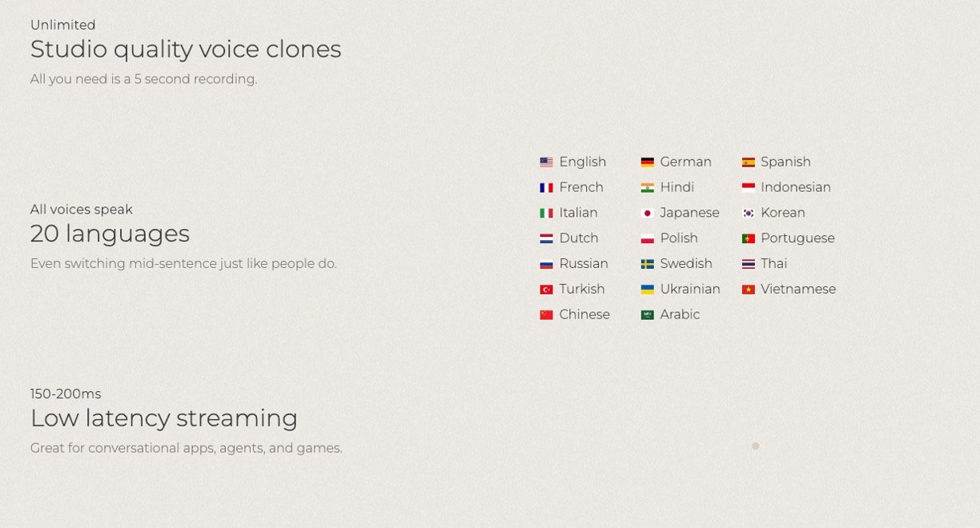Click the Ukrainian flag icon
980x528 pixels.
[647, 290]
